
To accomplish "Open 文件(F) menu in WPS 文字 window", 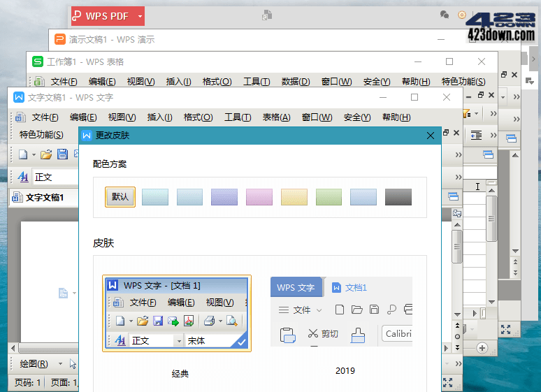I will 45,117.
